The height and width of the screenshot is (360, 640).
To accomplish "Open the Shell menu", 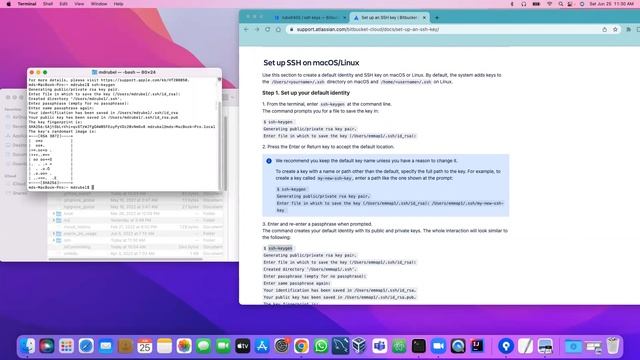I will point(48,4).
